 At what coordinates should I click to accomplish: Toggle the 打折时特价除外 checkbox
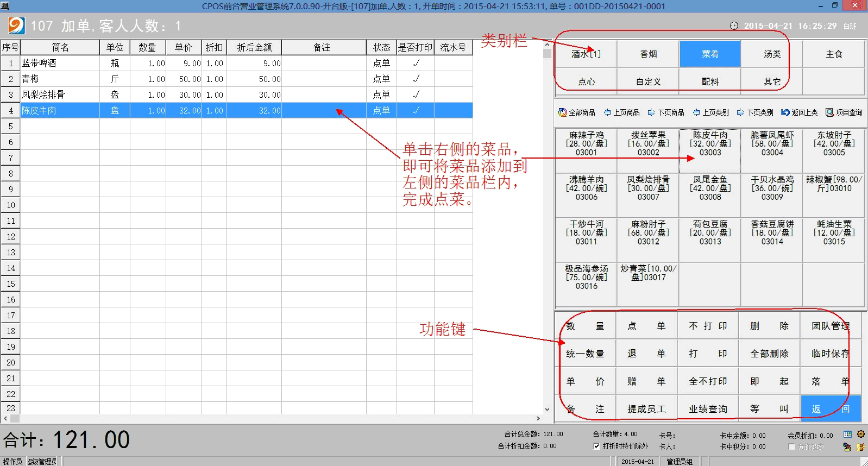point(597,446)
